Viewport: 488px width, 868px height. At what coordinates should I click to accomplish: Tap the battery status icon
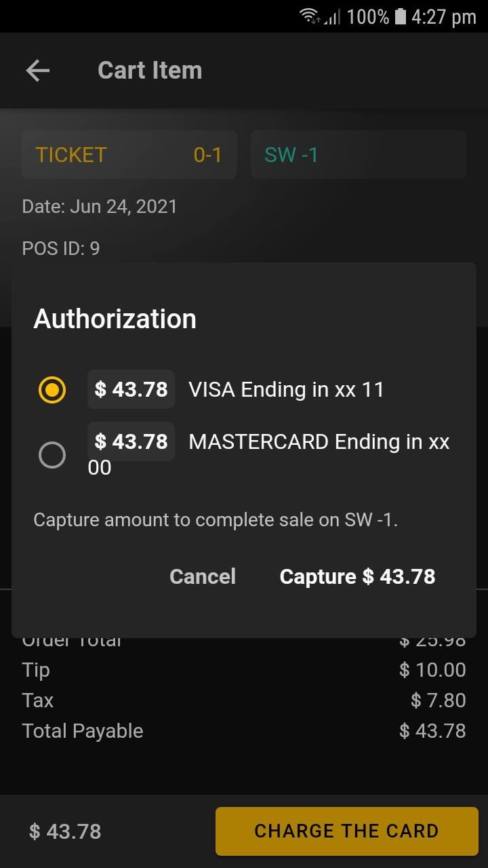(x=400, y=16)
